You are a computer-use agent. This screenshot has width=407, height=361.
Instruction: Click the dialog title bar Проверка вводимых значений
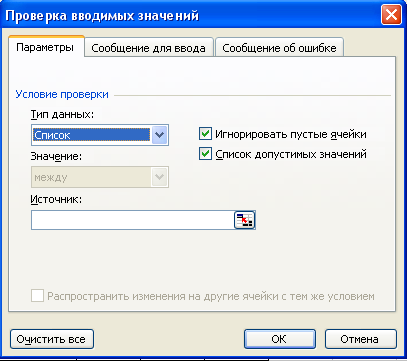point(102,15)
